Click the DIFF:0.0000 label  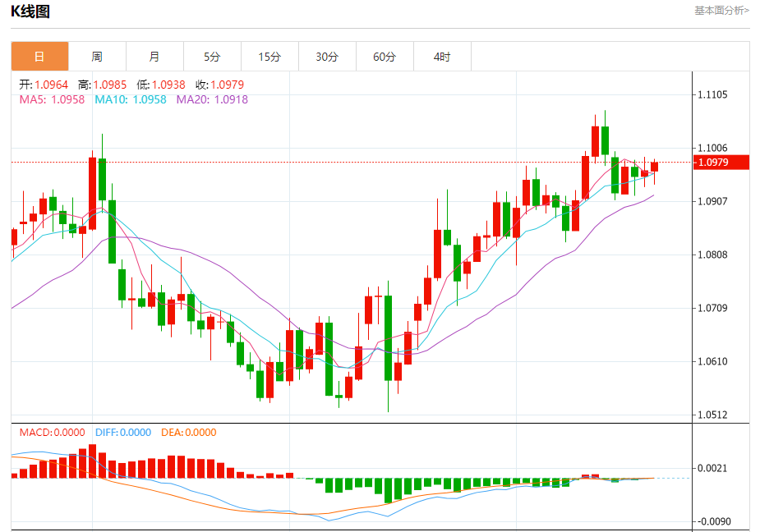123,432
